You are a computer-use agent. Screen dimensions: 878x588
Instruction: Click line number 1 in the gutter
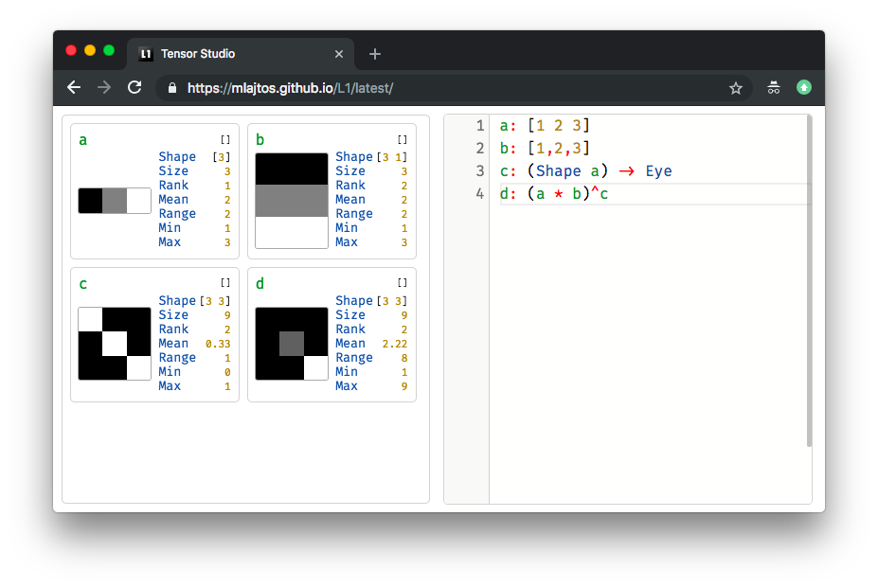click(x=480, y=125)
